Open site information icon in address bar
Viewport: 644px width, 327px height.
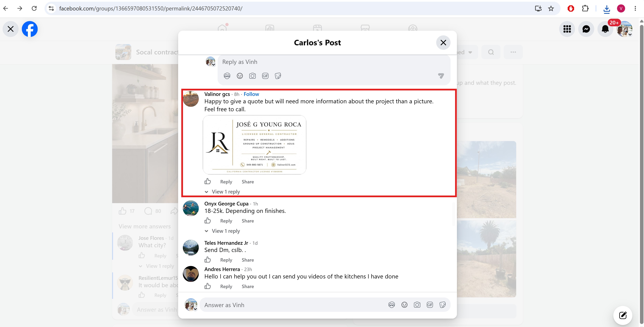(51, 8)
